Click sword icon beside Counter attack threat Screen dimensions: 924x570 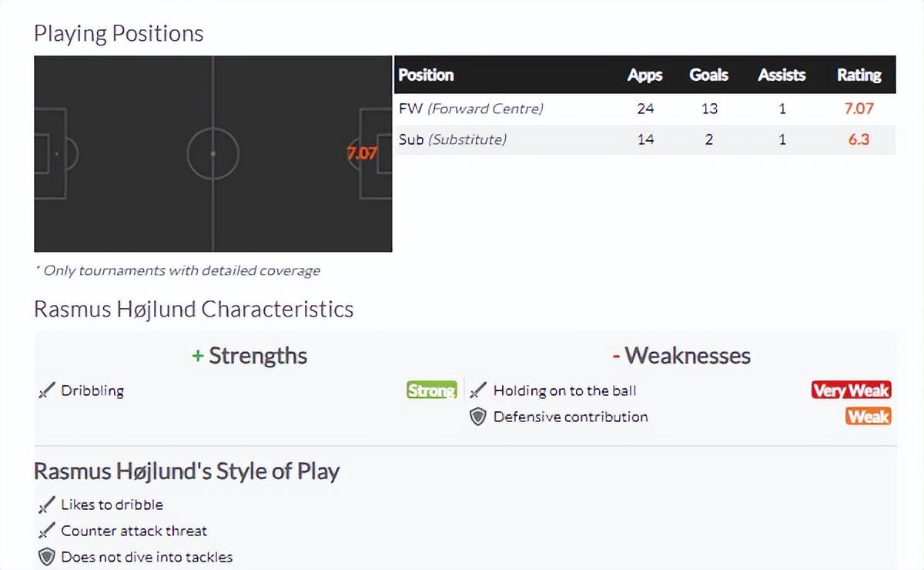(x=46, y=531)
